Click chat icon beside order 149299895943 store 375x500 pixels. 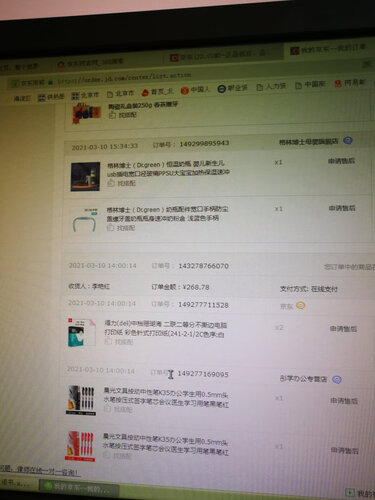click(348, 141)
